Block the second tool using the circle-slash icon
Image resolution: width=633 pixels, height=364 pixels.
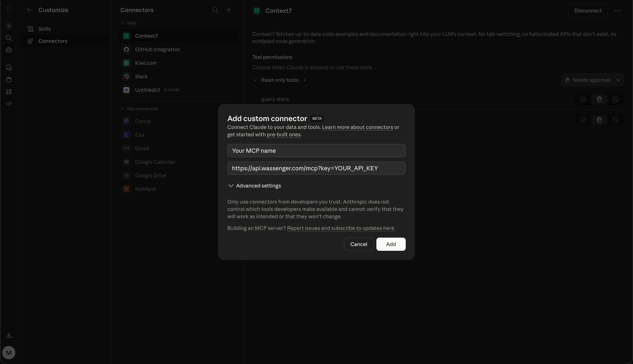click(615, 120)
